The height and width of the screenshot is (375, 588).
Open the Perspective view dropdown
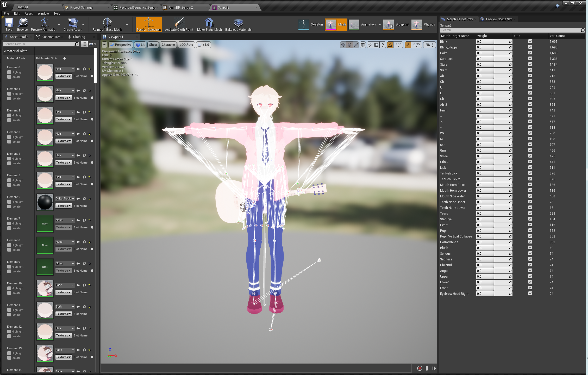tap(121, 45)
